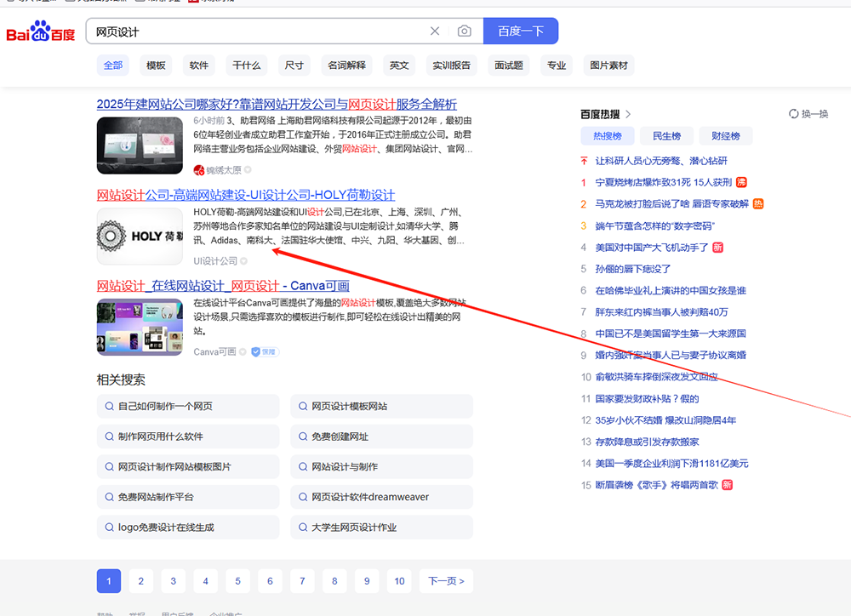Click the Baidu logo

tap(41, 32)
